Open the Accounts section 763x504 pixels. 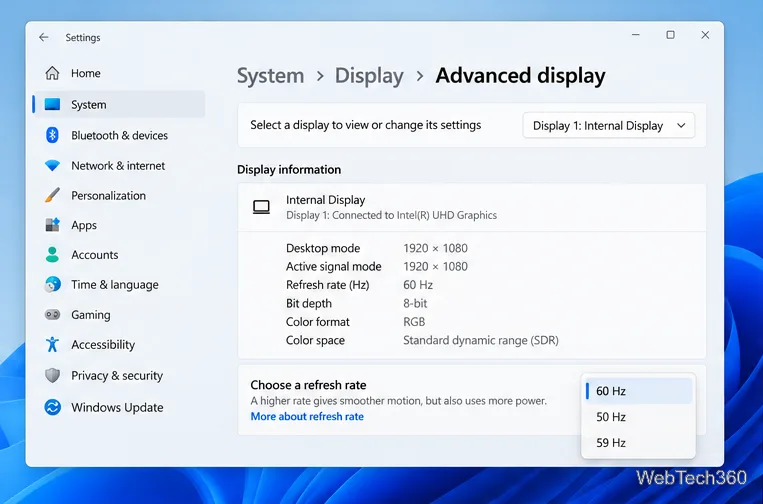point(119,254)
